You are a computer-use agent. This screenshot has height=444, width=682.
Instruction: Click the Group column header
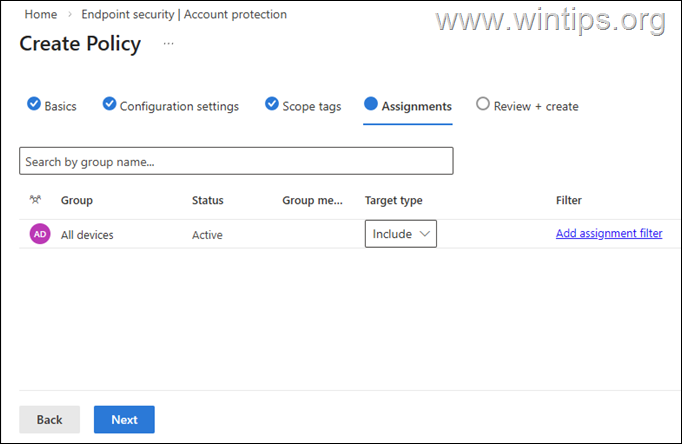(77, 200)
